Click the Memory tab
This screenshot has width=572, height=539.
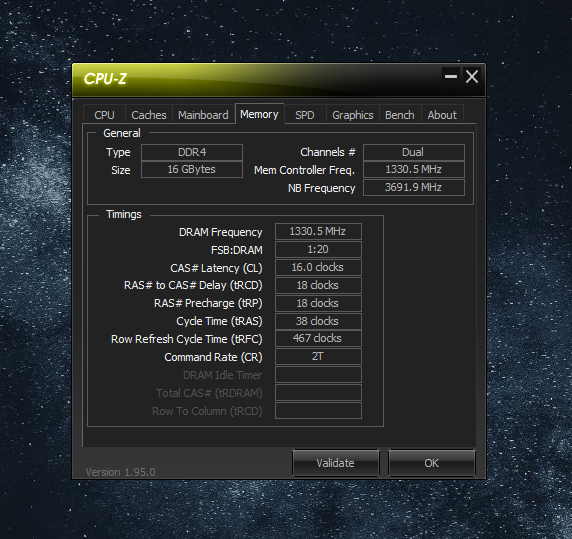pos(259,114)
